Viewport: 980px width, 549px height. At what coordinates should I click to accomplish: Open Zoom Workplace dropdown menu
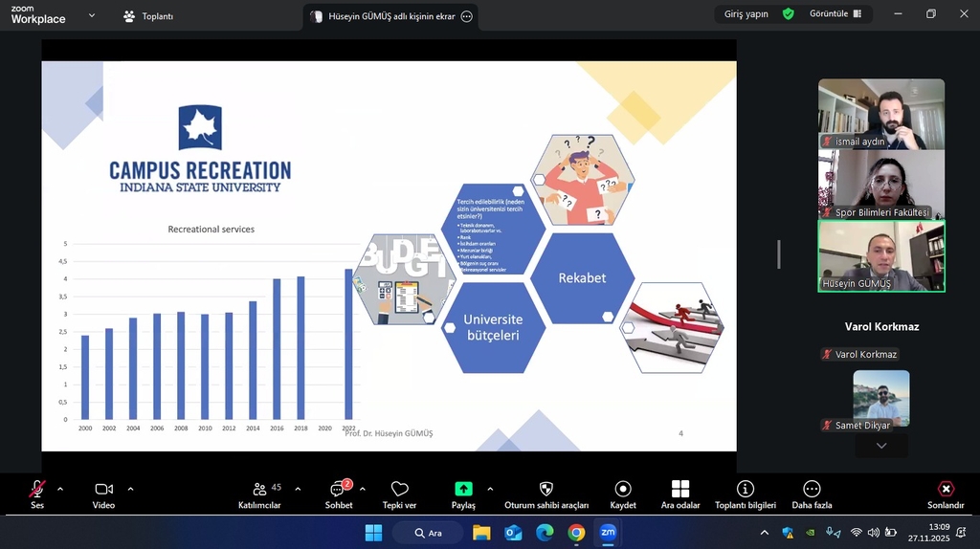click(92, 15)
